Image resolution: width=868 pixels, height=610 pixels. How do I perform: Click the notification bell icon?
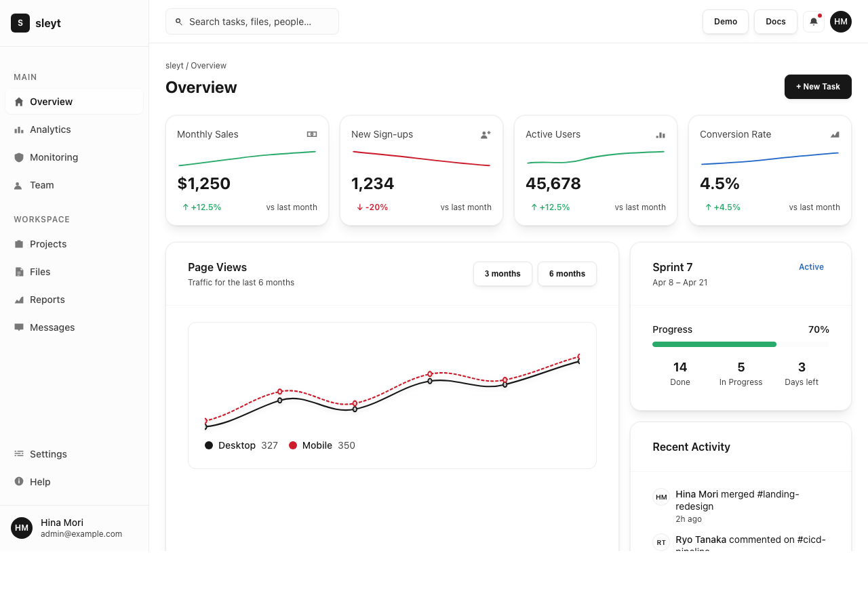pyautogui.click(x=813, y=22)
